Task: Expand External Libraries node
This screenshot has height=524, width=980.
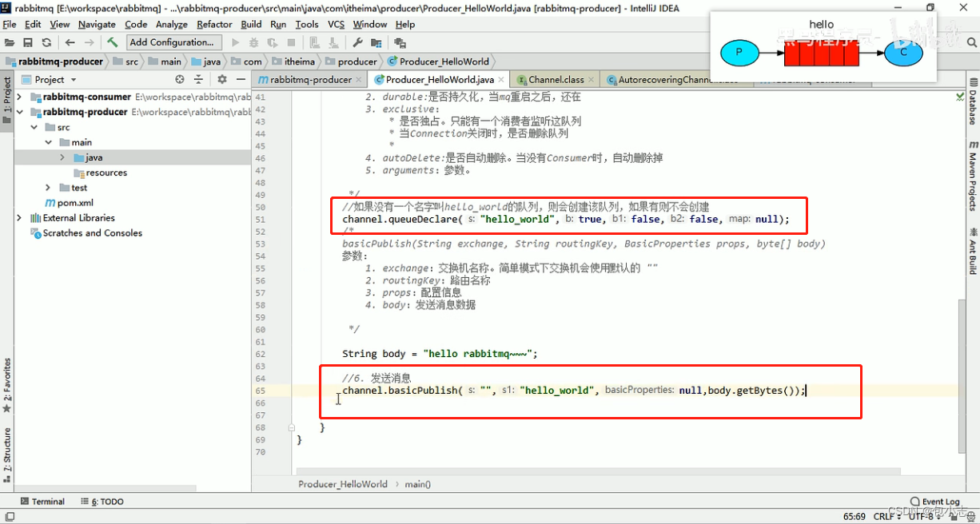Action: [19, 218]
